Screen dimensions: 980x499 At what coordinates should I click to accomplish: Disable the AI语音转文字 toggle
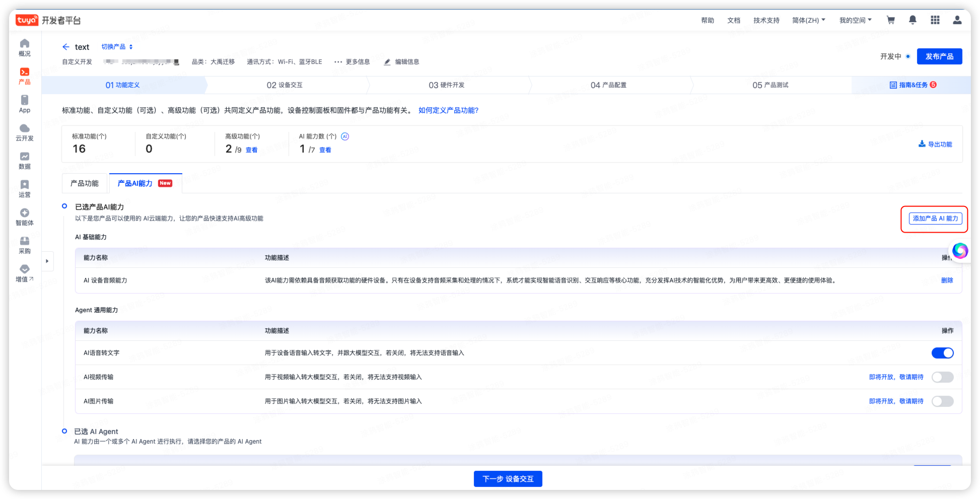click(942, 353)
